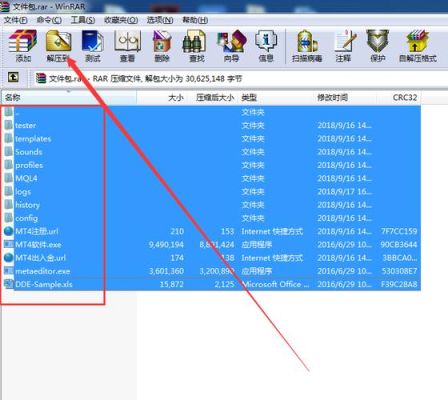
Task: Click the 扫描病毒 (Virus Scan) icon
Action: point(307,41)
